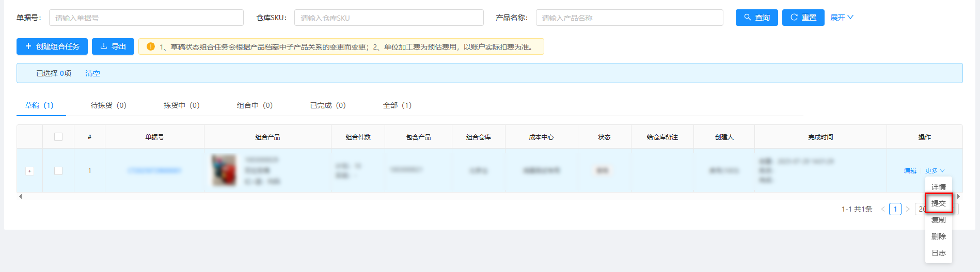The width and height of the screenshot is (980, 272).
Task: Select 提交 from the dropdown menu
Action: click(938, 203)
